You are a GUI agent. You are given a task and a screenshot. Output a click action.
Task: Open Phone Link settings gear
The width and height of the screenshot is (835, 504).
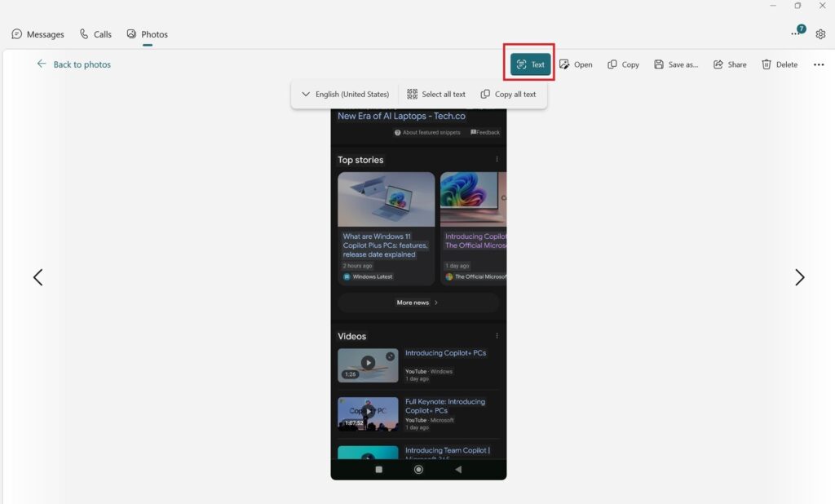820,33
